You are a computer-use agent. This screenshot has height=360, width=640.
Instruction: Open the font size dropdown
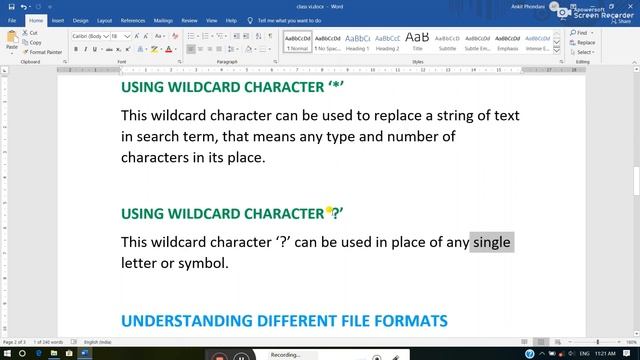(127, 36)
